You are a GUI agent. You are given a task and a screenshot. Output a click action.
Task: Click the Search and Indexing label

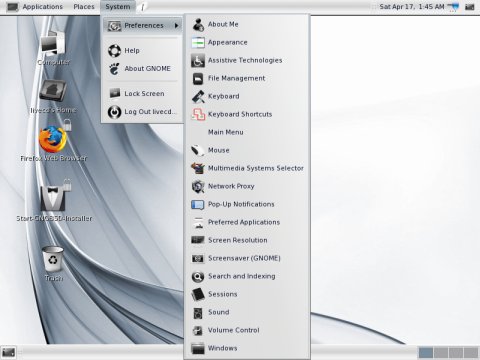[242, 276]
